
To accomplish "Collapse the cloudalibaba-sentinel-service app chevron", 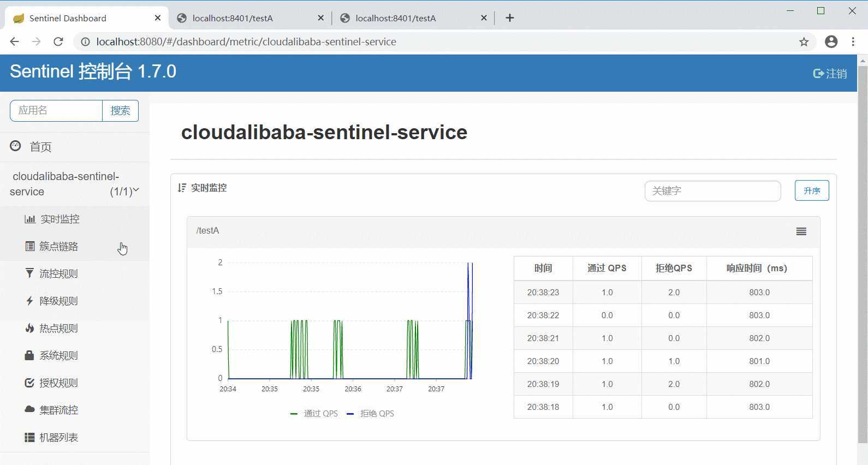I will point(136,190).
